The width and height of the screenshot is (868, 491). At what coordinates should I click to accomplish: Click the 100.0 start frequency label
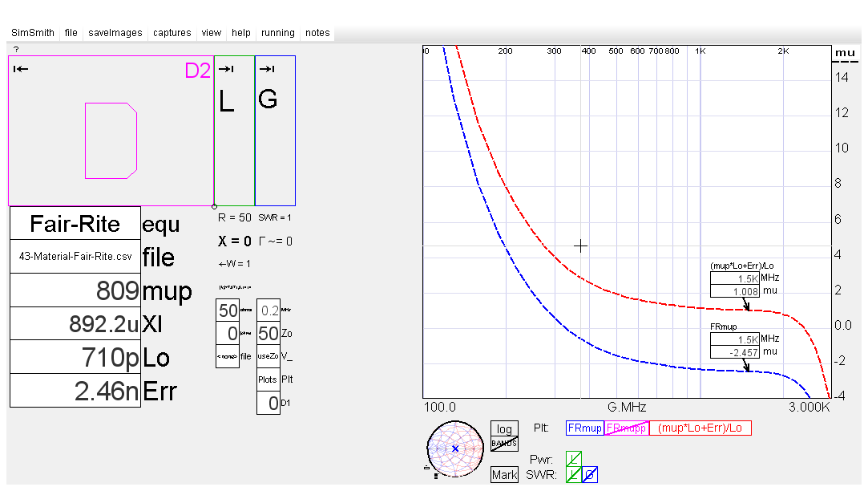(x=439, y=408)
